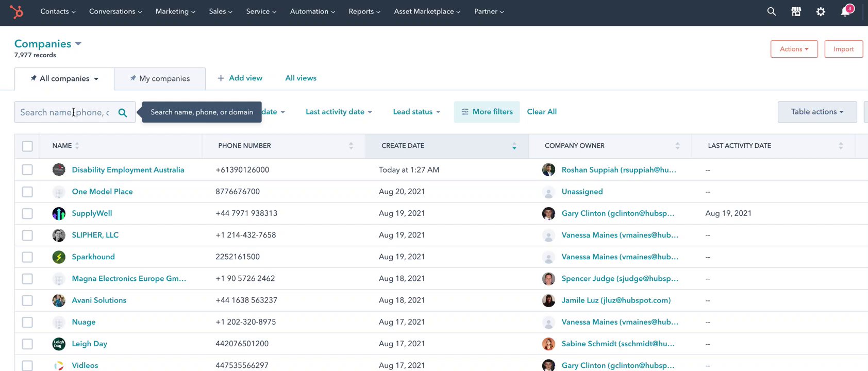This screenshot has height=371, width=868.
Task: Click the One Model Place placeholder logo
Action: (59, 192)
